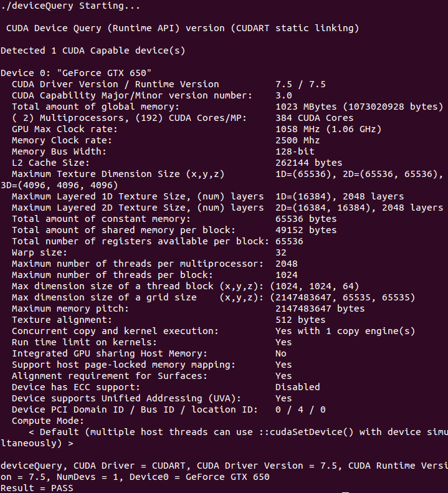
Task: Click the "262144 bytes" L2 cache size
Action: coord(308,163)
